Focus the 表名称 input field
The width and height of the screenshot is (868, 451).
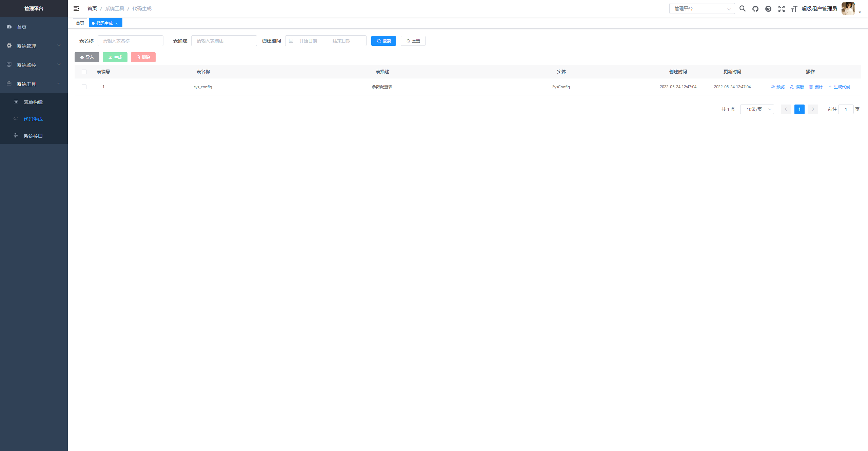tap(131, 41)
